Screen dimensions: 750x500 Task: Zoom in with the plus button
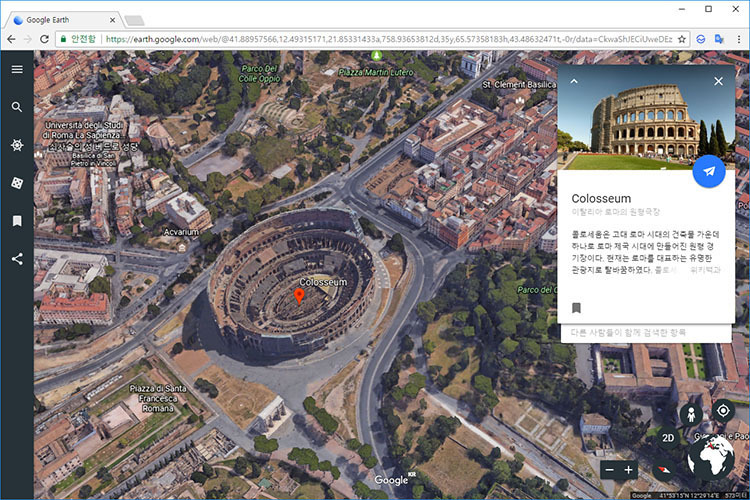[629, 470]
